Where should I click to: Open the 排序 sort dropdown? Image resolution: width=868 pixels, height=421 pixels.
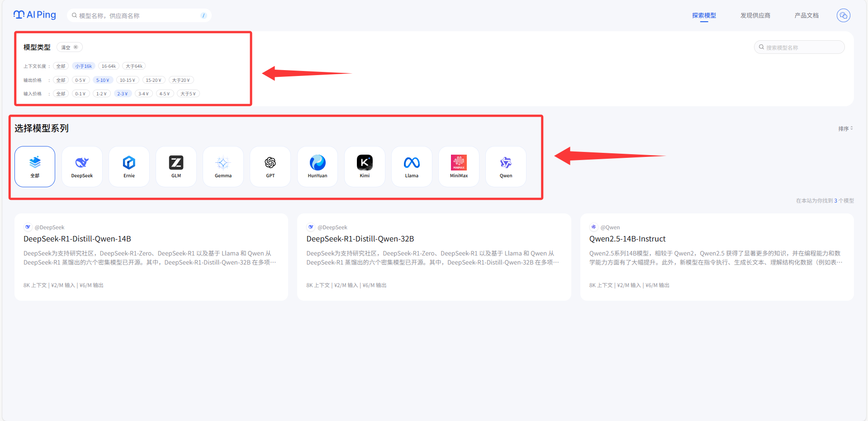(845, 128)
